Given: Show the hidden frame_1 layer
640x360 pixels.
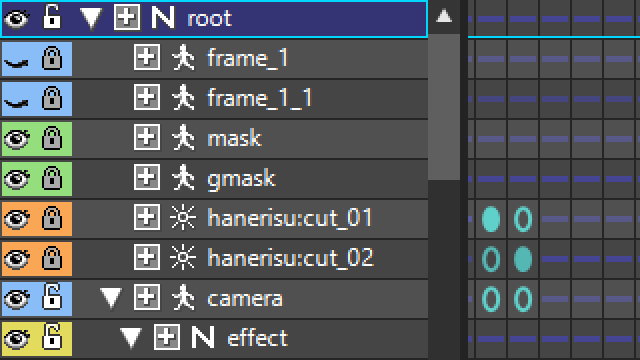Looking at the screenshot, I should click(x=16, y=63).
